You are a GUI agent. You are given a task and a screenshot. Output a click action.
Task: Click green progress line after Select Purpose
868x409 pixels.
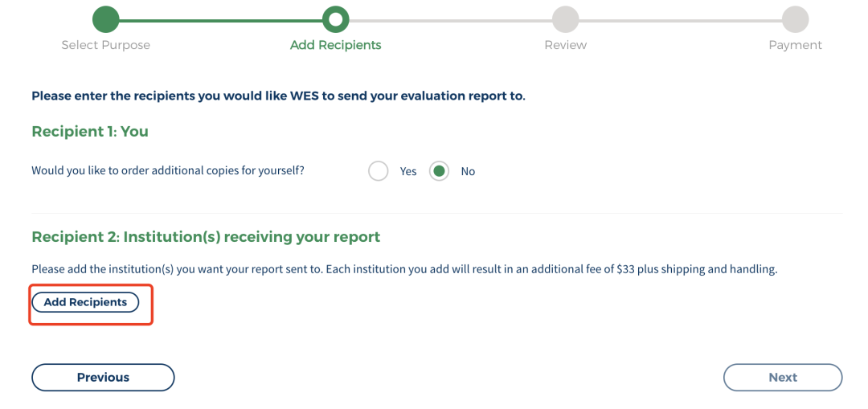(x=221, y=20)
